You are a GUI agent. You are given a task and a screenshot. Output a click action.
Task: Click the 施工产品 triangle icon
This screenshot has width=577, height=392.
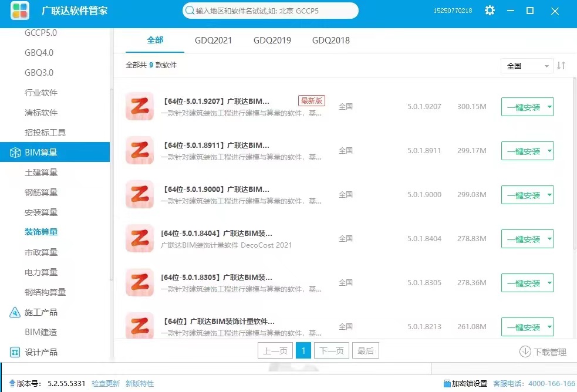pyautogui.click(x=15, y=312)
